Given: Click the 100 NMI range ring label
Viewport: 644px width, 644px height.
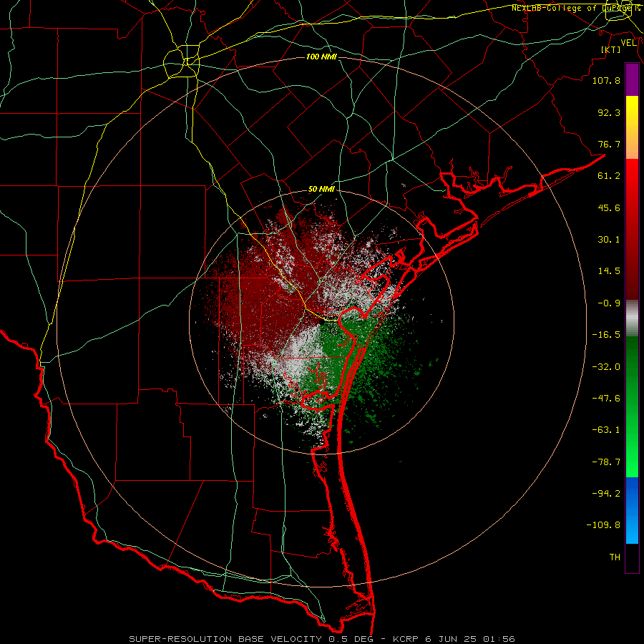Looking at the screenshot, I should point(321,57).
